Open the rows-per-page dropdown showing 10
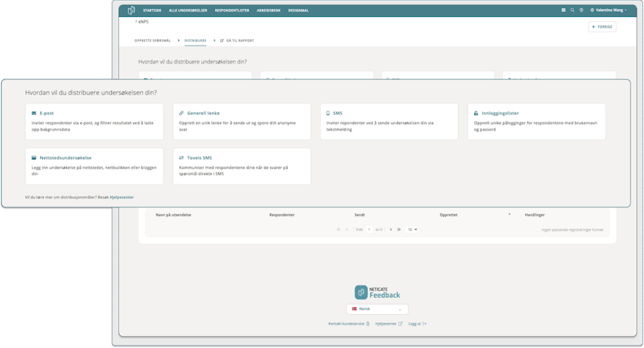The image size is (644, 348). tap(412, 230)
